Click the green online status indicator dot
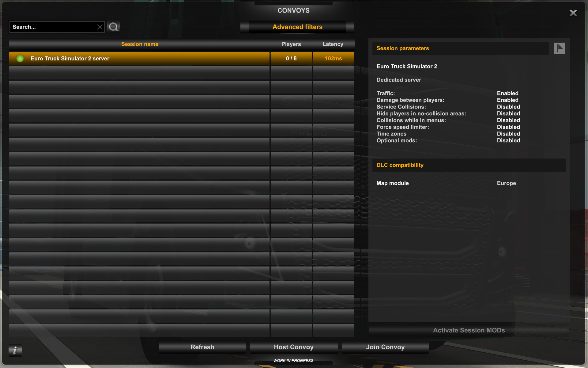The height and width of the screenshot is (368, 588). tap(20, 59)
